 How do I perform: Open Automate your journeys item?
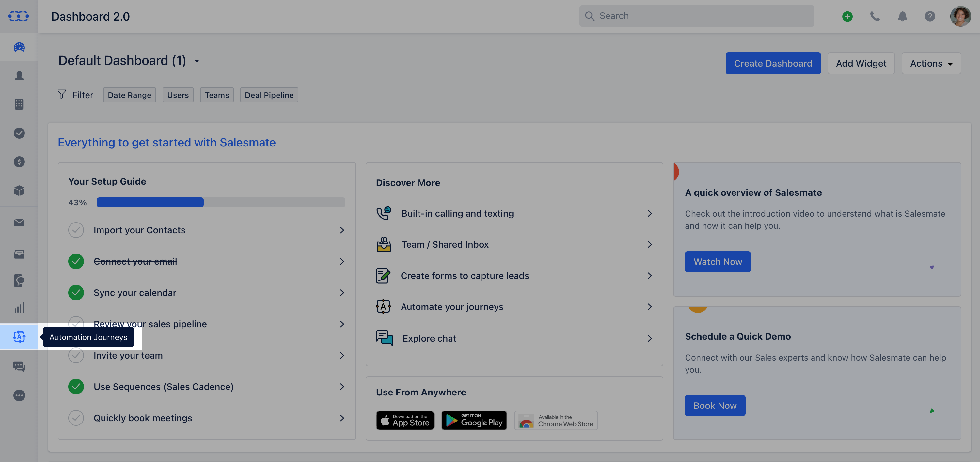pos(514,306)
